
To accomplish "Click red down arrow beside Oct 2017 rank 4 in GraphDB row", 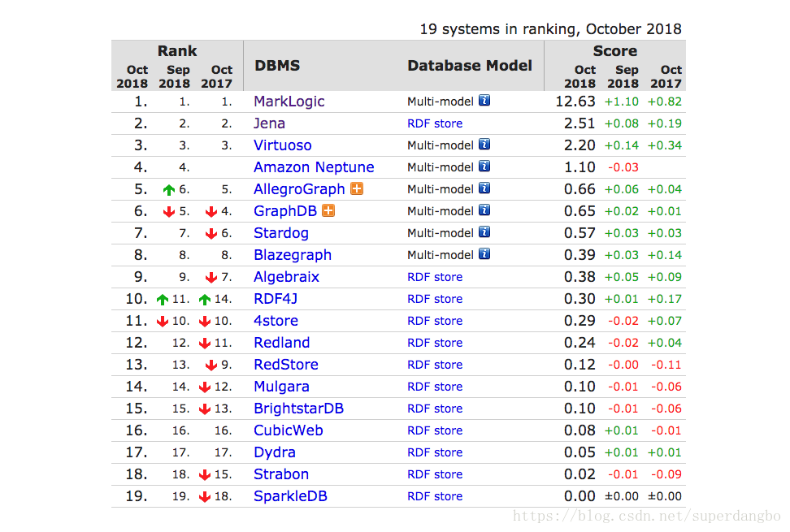I will pyautogui.click(x=211, y=212).
